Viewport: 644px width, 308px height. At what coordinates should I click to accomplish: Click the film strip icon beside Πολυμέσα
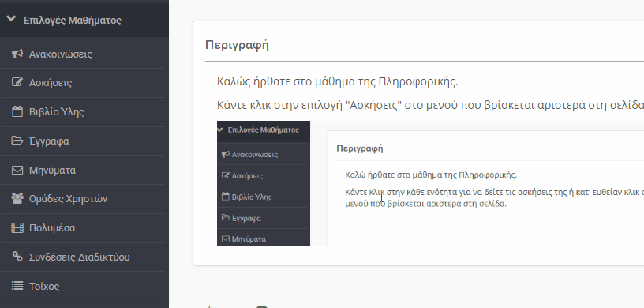[x=17, y=227]
